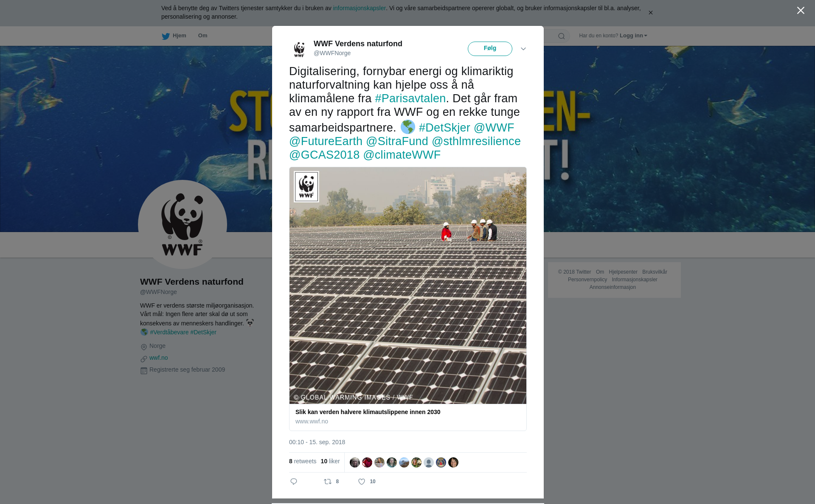The height and width of the screenshot is (504, 815).
Task: Open the solar panel article card image
Action: point(408,286)
